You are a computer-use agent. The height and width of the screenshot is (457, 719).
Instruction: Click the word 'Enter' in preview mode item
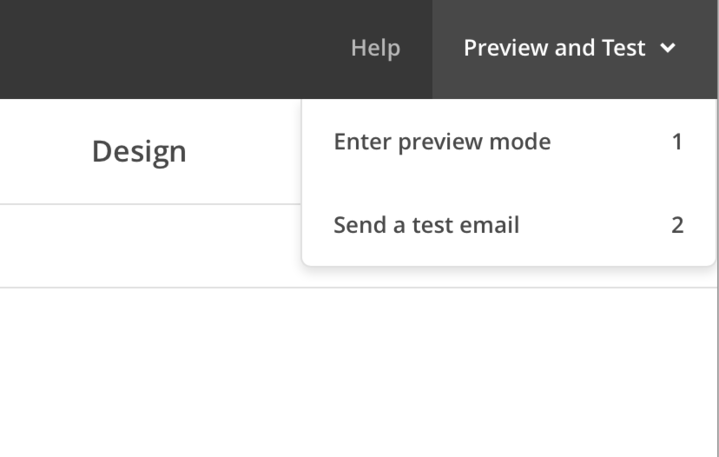click(362, 142)
